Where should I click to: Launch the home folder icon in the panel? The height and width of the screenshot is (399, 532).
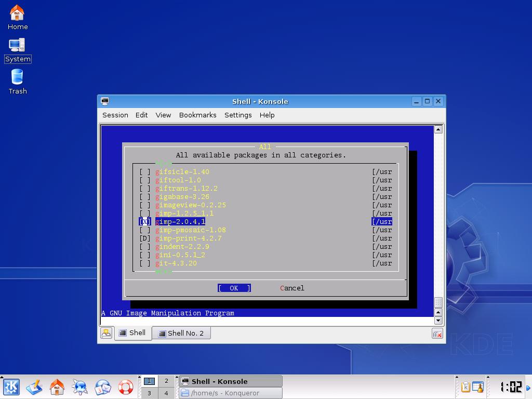click(57, 387)
